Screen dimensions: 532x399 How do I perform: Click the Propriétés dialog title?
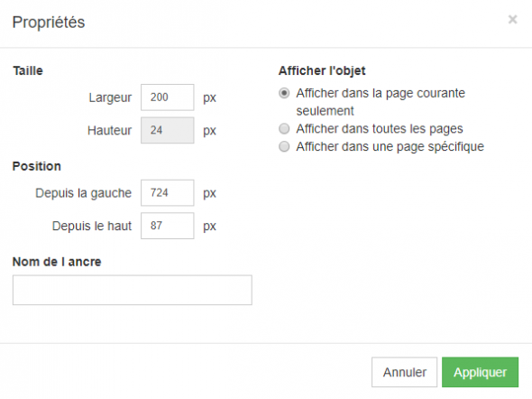(49, 23)
